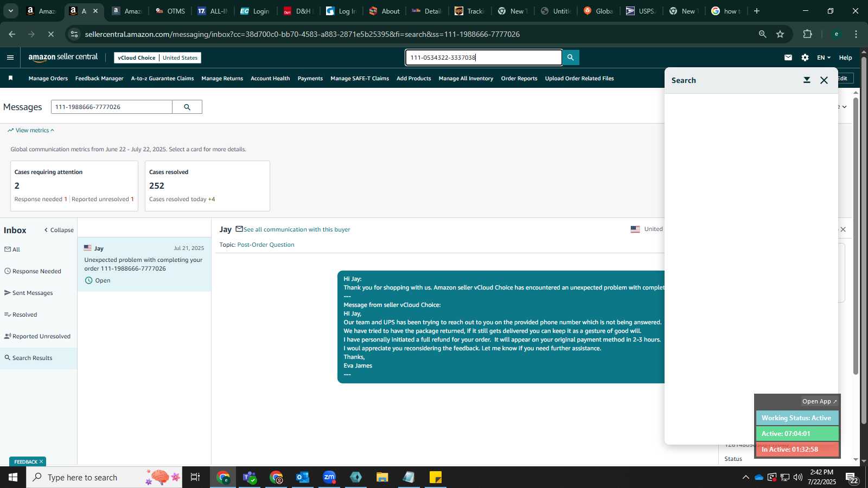Viewport: 868px width, 488px height.
Task: Click the bookmark icon in the favorites bar
Action: (x=10, y=78)
